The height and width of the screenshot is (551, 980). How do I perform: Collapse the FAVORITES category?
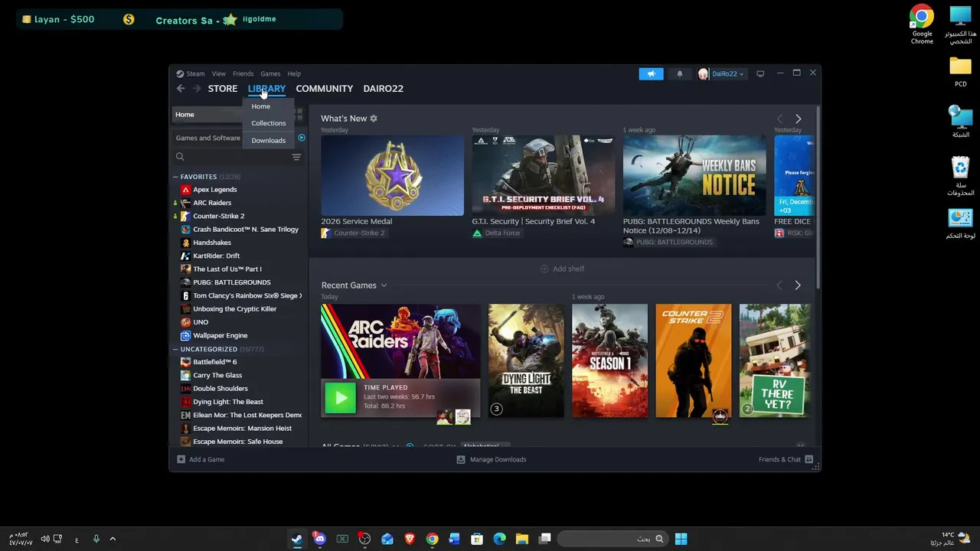pos(175,177)
